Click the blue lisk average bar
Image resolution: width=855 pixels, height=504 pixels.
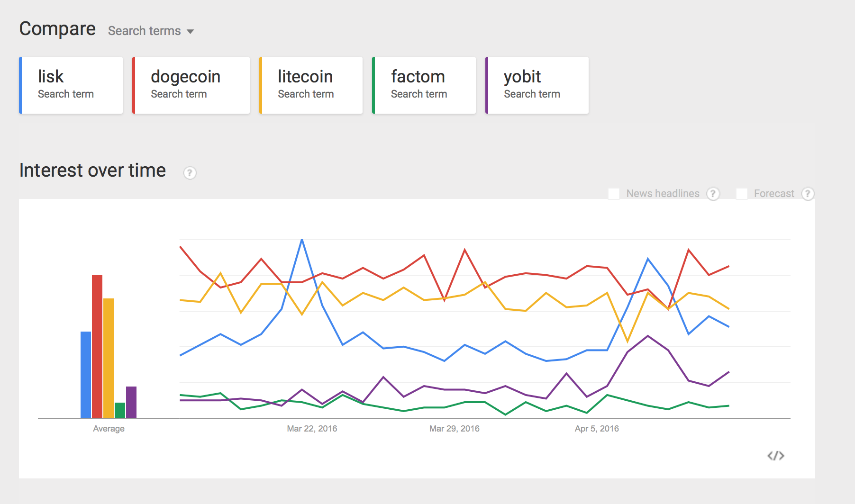point(86,375)
